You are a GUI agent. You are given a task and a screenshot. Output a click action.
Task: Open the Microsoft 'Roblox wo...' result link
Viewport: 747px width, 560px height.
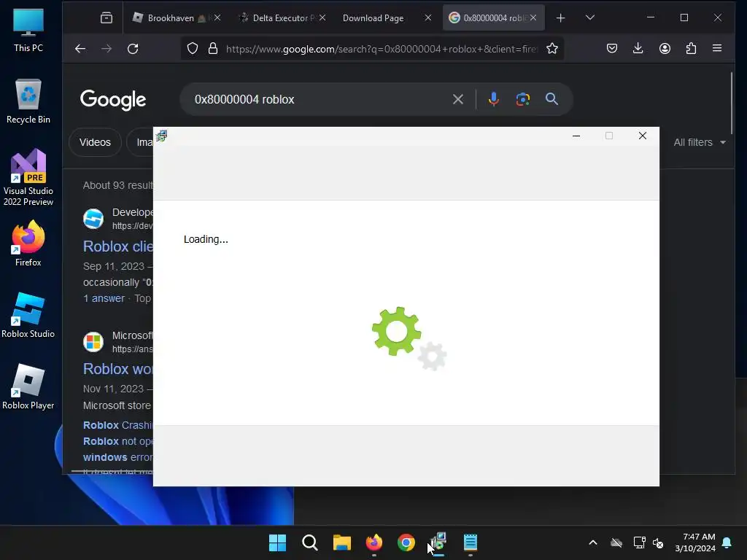[x=118, y=368]
